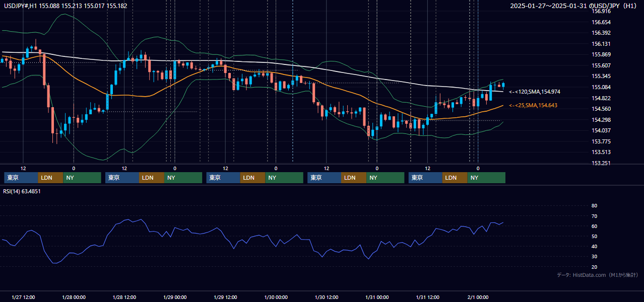This screenshot has height=302, width=644.
Task: Click RSI scale value 30
Action: 594,256
